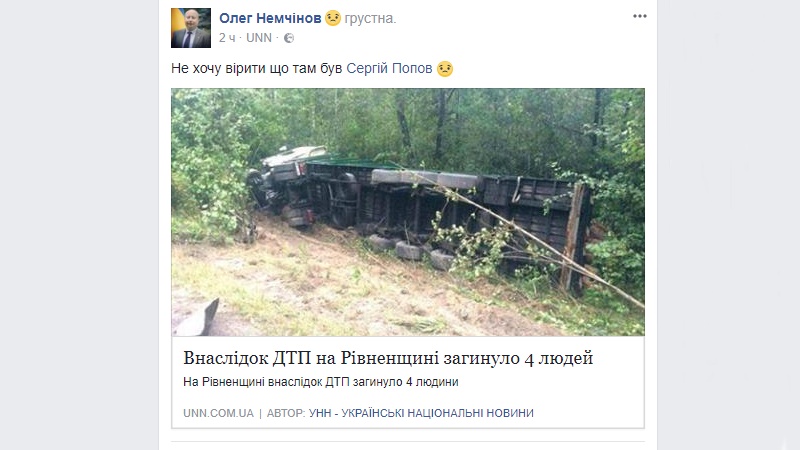Screen dimensions: 800x450
Task: Open headline "Внаслідок ДТП на Рівненщині загинуло 4 людей"
Action: point(388,358)
